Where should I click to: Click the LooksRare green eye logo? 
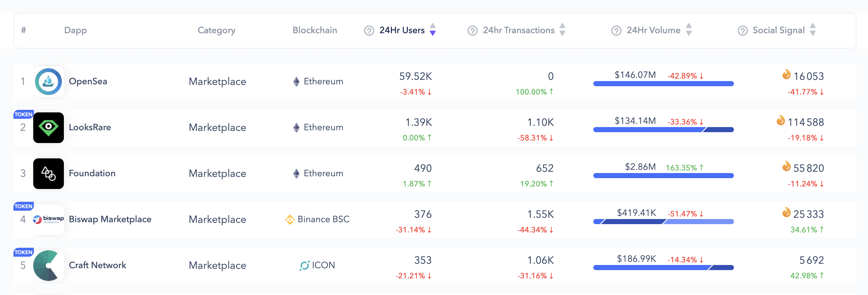click(48, 128)
